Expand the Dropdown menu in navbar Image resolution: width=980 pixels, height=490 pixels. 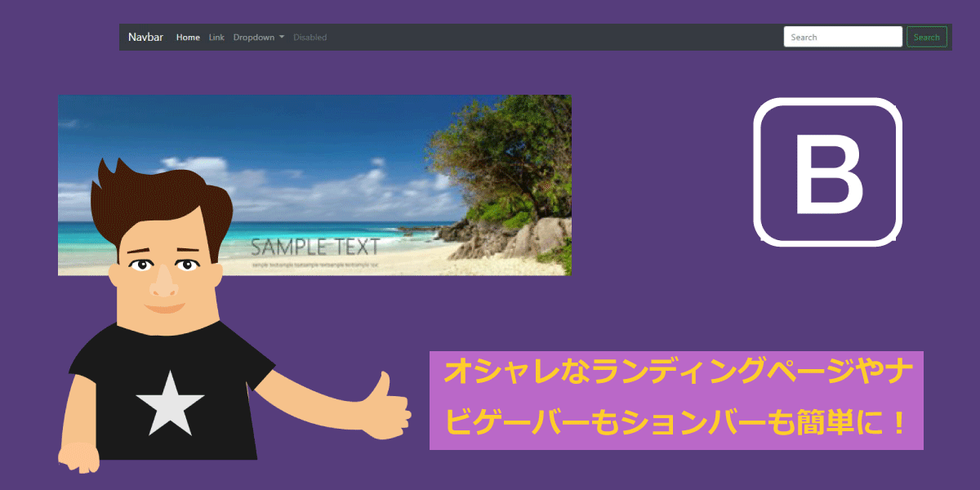pos(259,37)
